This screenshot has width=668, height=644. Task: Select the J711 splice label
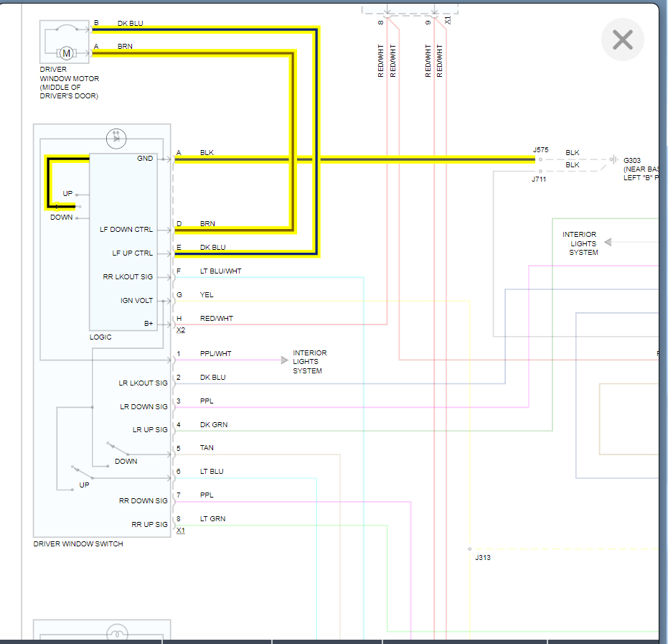click(538, 179)
